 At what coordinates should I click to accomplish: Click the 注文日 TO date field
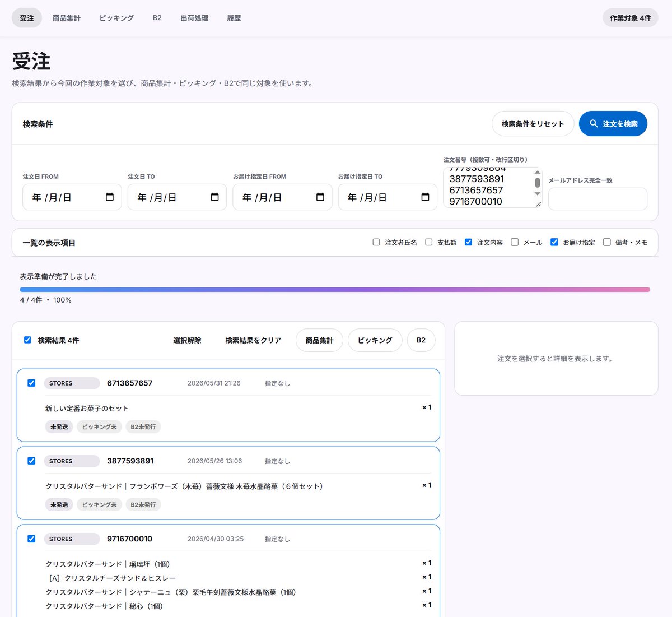coord(177,197)
